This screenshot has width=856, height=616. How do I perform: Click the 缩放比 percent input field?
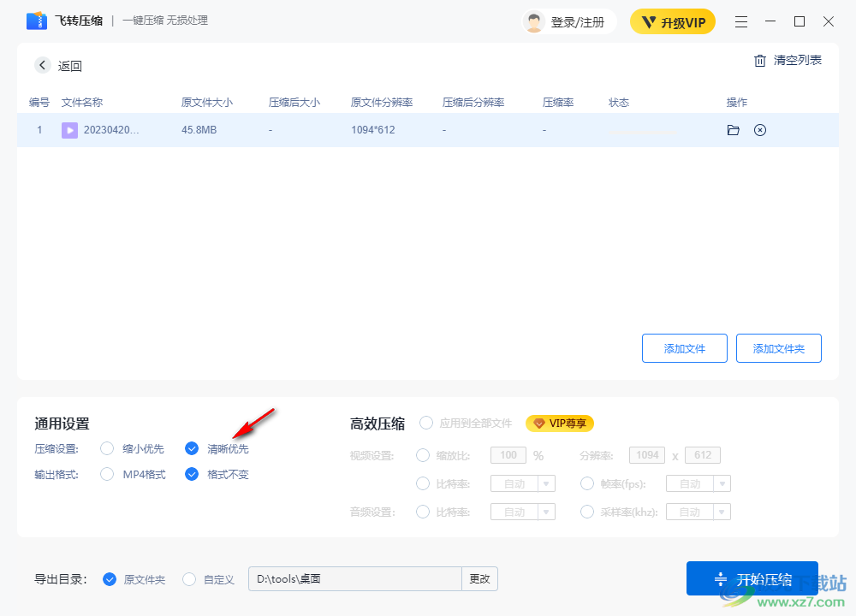(x=508, y=455)
